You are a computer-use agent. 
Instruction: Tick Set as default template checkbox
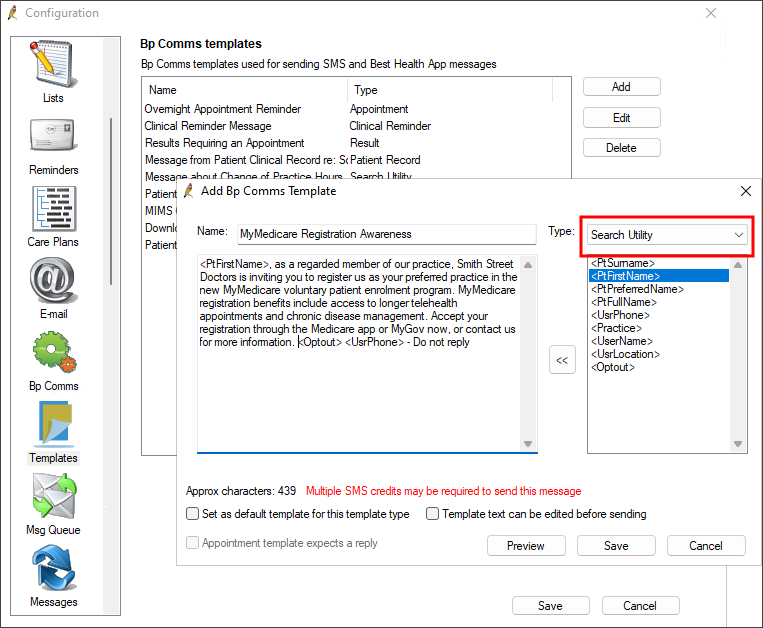tap(193, 514)
